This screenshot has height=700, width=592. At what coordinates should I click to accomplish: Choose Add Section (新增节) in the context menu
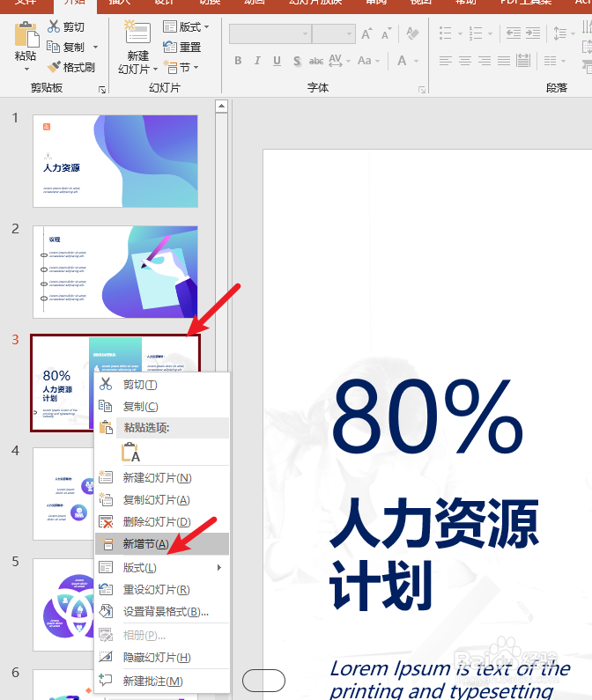tap(162, 544)
